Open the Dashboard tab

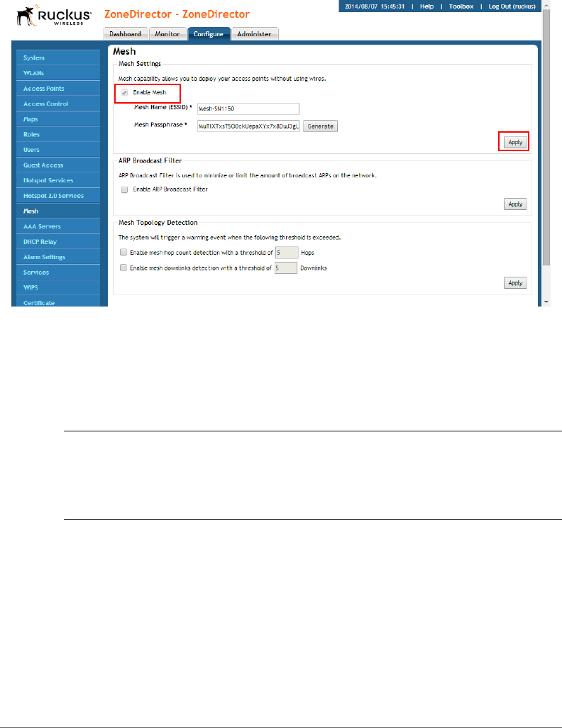click(126, 34)
